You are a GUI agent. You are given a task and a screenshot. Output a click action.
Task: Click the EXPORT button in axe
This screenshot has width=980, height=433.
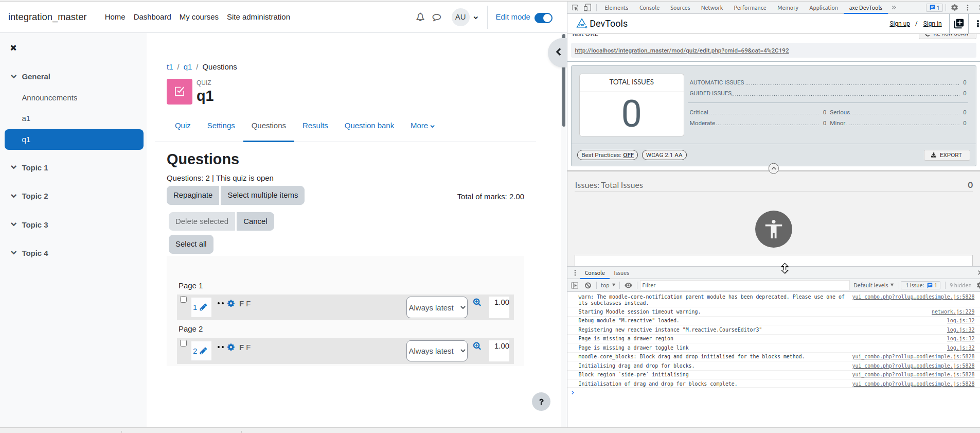coord(947,155)
